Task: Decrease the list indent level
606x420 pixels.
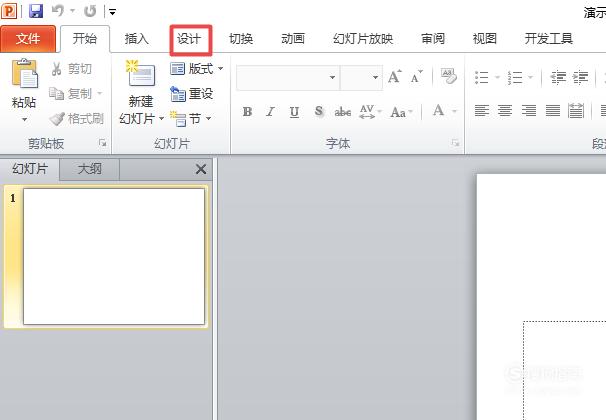Action: click(558, 78)
